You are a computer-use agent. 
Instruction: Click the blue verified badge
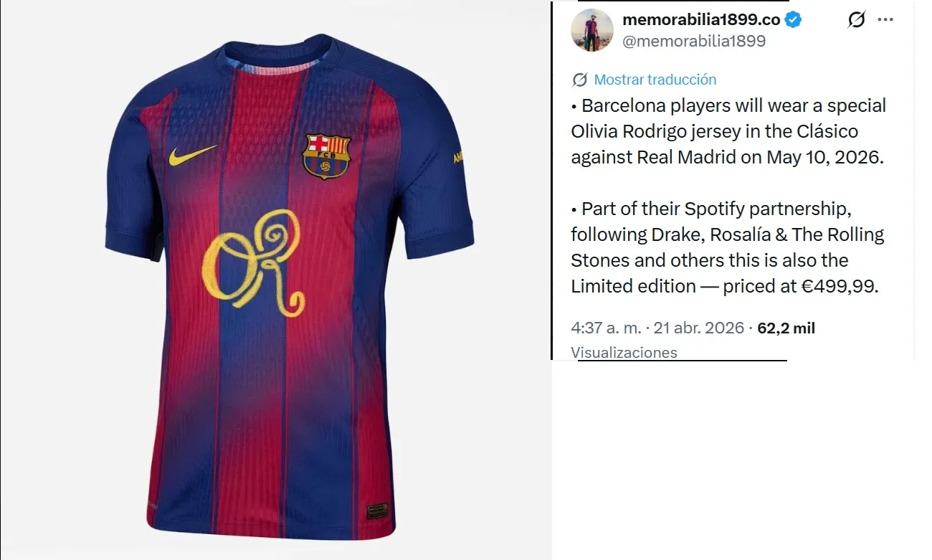click(792, 20)
